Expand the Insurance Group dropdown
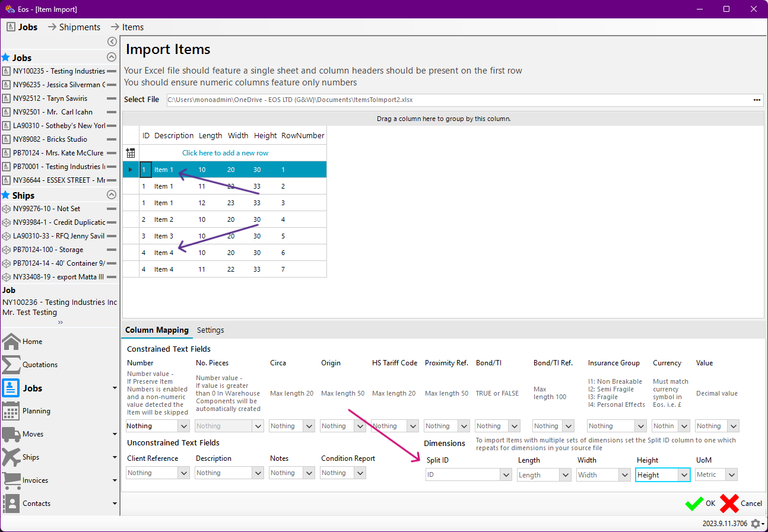This screenshot has width=768, height=532. tap(640, 426)
